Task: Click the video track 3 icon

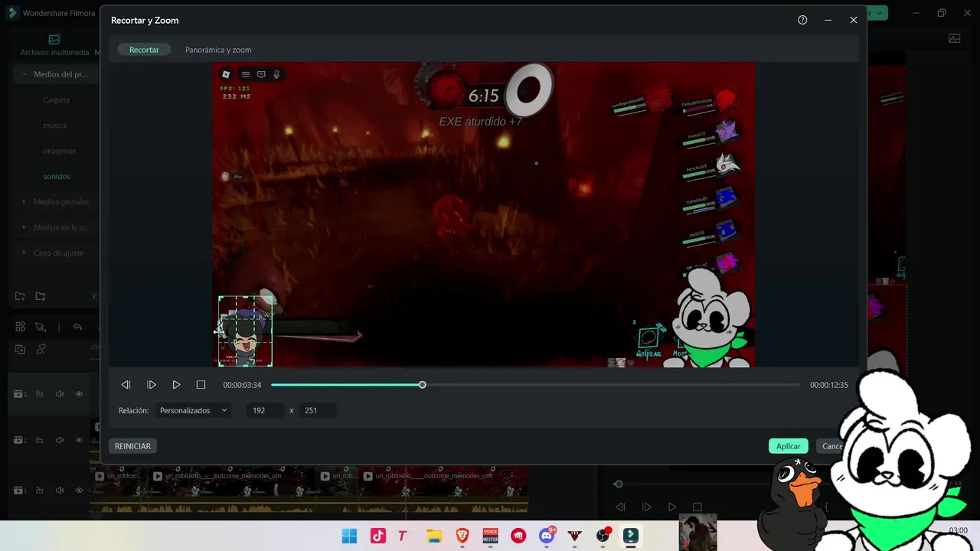Action: [20, 394]
